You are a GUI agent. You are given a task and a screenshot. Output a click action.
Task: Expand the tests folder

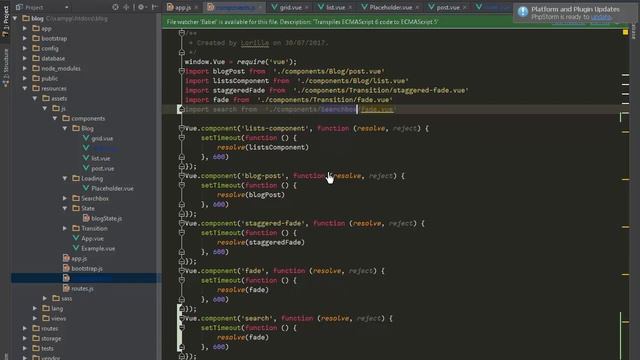[25, 349]
